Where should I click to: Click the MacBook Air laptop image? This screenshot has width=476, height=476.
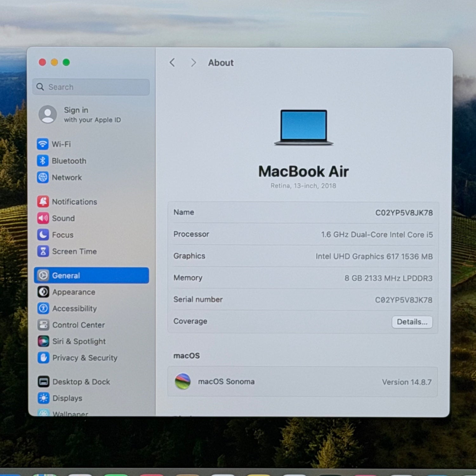pyautogui.click(x=304, y=128)
